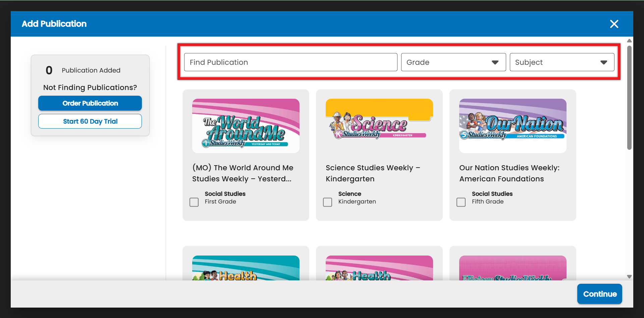Click the pink Health publication thumbnail
This screenshot has width=644, height=318.
(x=379, y=268)
